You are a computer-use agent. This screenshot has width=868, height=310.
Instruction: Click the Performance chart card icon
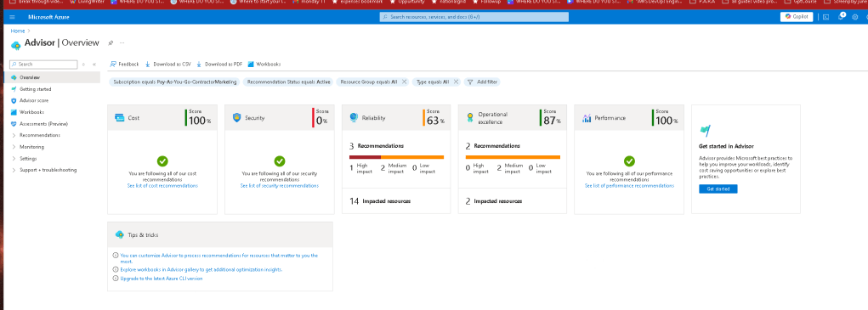pos(587,118)
